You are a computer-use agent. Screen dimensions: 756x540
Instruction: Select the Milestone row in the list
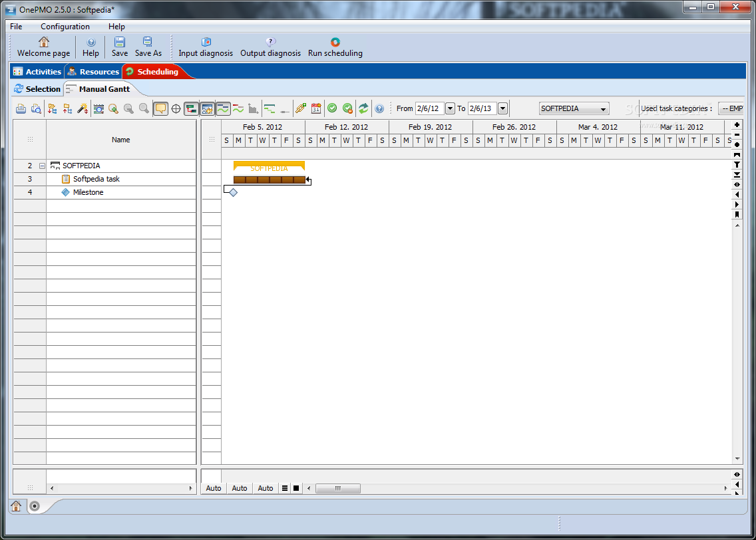[x=104, y=192]
